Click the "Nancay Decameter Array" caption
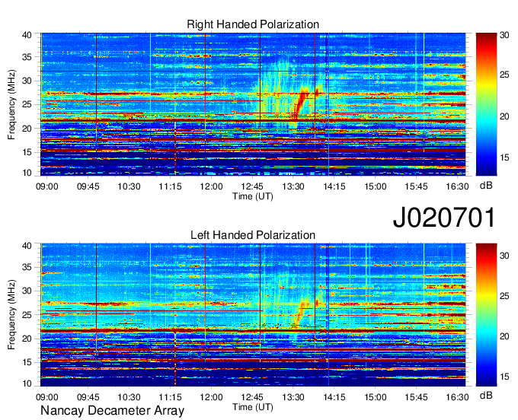The image size is (518, 420). pyautogui.click(x=112, y=410)
